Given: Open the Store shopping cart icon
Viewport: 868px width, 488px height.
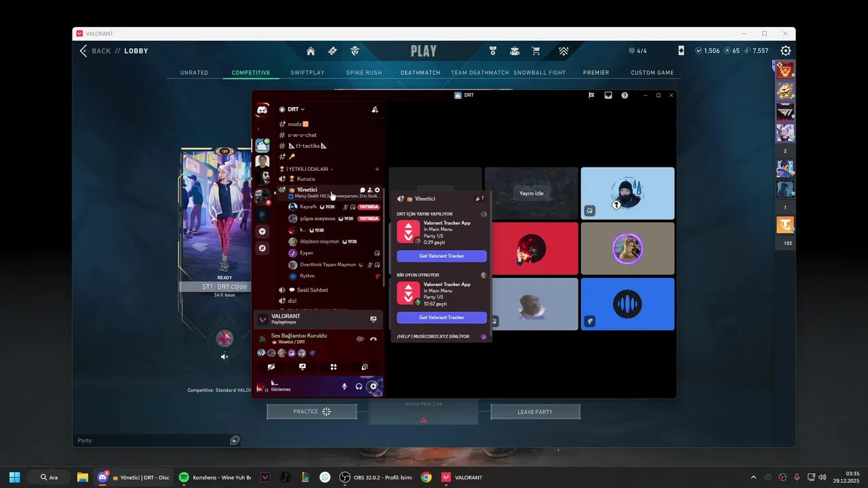Looking at the screenshot, I should [536, 51].
